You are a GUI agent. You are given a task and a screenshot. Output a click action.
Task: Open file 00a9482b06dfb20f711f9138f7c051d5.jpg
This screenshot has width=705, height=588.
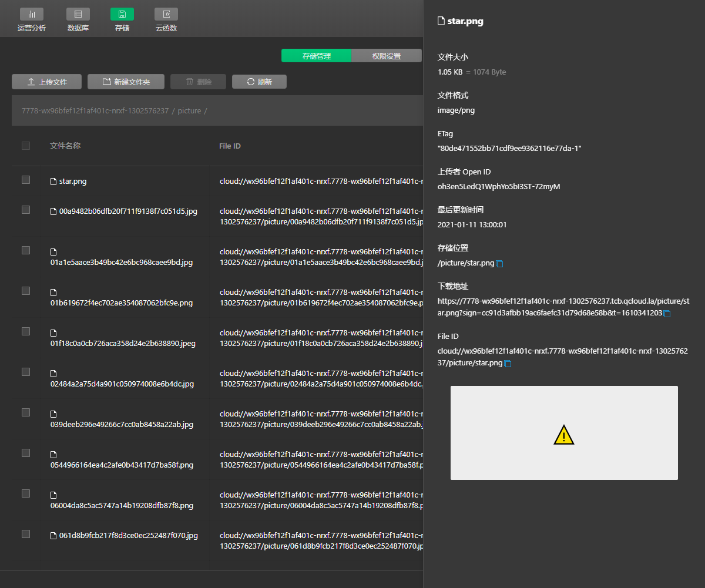(128, 211)
